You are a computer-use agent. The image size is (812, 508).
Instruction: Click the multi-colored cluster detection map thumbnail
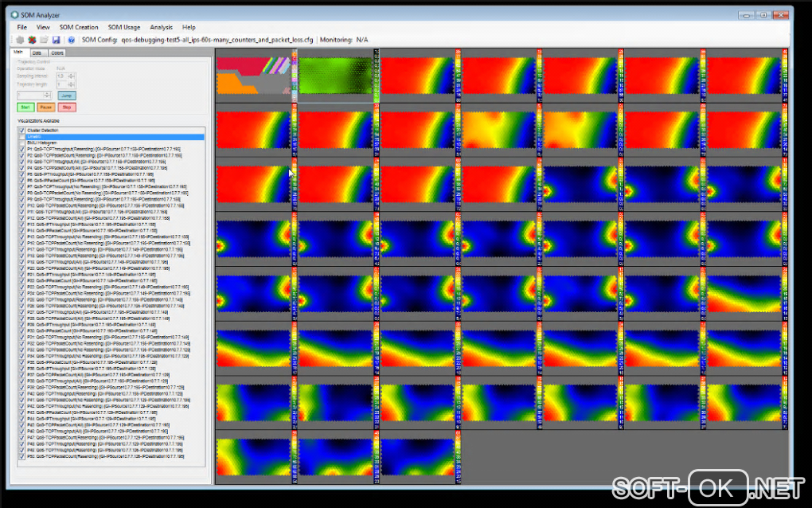254,76
